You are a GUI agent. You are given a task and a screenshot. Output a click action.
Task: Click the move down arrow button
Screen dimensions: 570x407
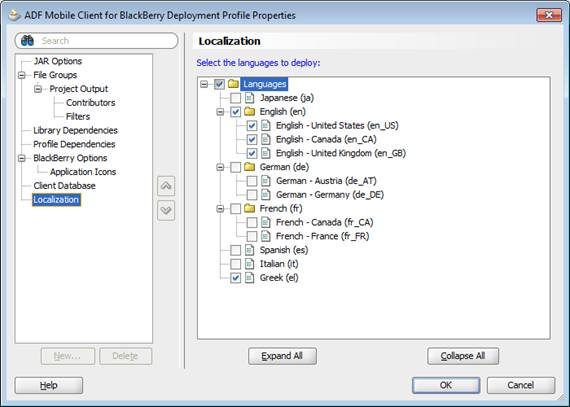(x=166, y=210)
